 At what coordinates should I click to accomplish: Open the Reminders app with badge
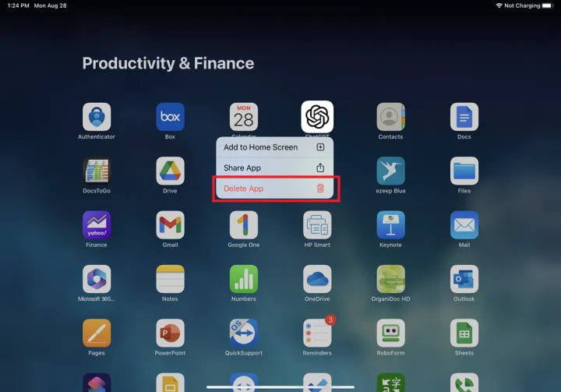pos(317,334)
